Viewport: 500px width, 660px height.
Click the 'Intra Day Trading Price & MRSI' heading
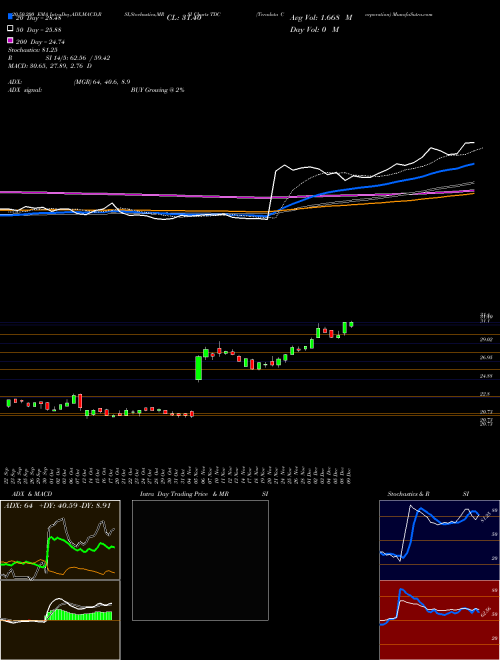204,494
